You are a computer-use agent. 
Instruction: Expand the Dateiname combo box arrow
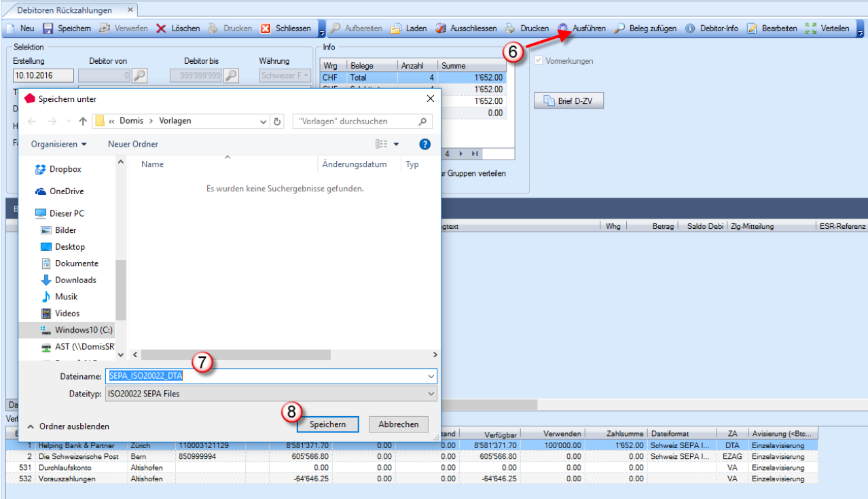click(x=431, y=376)
